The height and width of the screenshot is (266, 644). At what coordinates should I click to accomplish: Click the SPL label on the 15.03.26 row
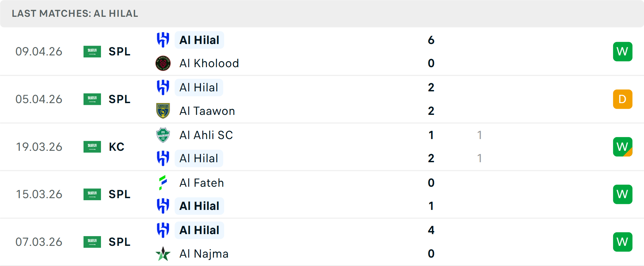click(119, 194)
